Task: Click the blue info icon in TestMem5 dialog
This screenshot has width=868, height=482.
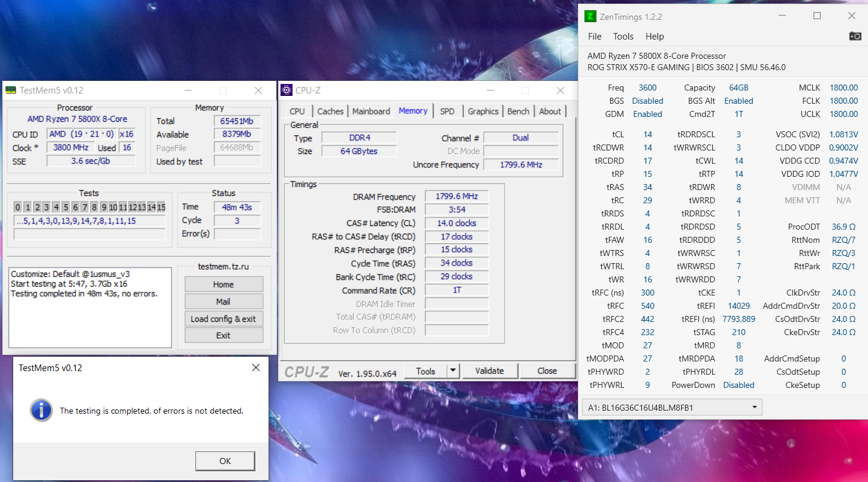Action: (41, 411)
